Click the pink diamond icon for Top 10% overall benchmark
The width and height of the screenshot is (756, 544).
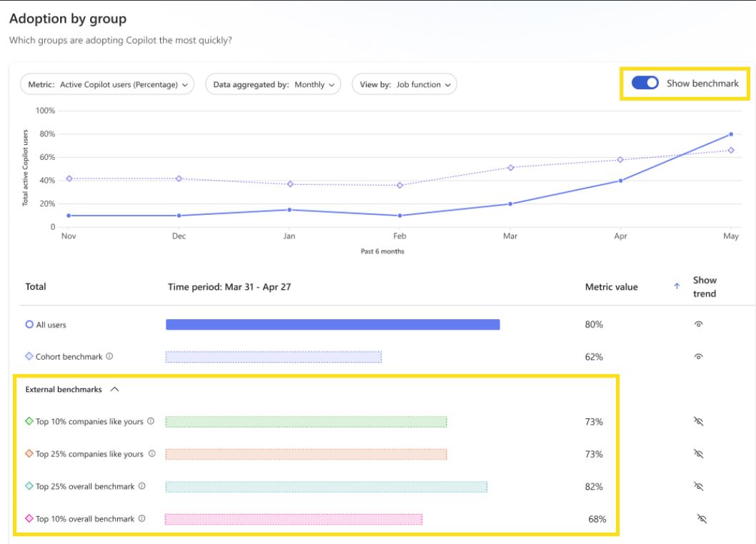tap(29, 519)
